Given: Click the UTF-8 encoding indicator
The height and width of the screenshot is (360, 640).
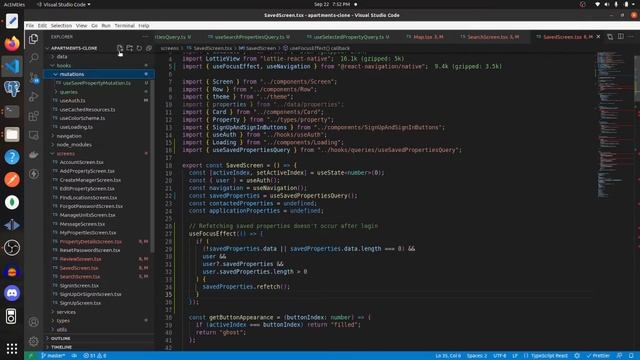Looking at the screenshot, I should click(500, 356).
